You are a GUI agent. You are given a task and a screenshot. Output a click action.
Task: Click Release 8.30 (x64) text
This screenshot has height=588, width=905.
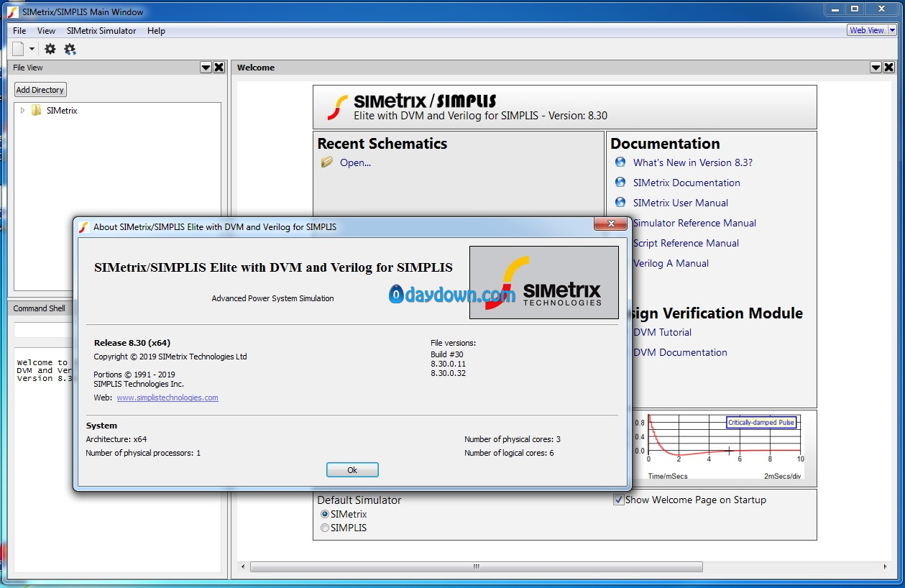pyautogui.click(x=132, y=343)
